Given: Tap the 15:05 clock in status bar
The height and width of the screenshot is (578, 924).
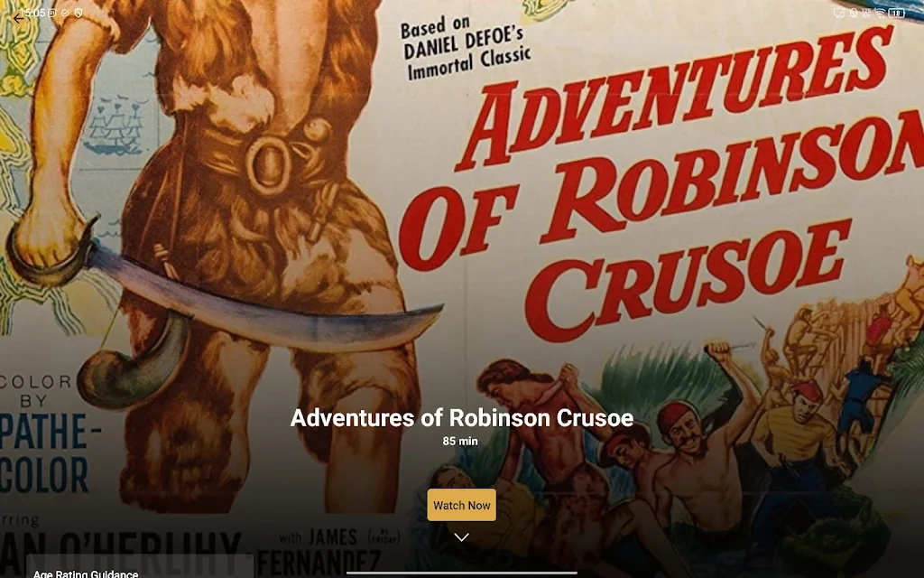Looking at the screenshot, I should [32, 13].
